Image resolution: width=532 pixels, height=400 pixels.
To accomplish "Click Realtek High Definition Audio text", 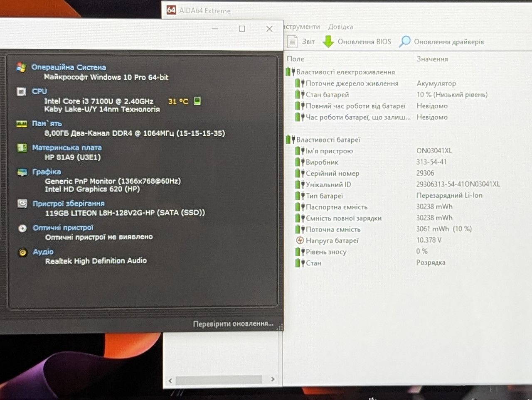I will coord(96,261).
